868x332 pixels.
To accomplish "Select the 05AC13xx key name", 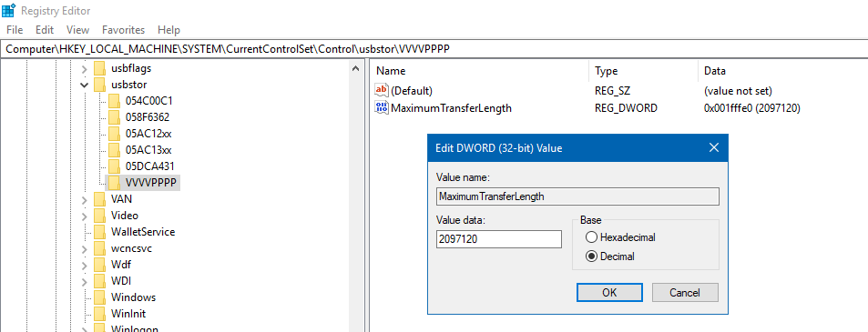I will tap(148, 150).
